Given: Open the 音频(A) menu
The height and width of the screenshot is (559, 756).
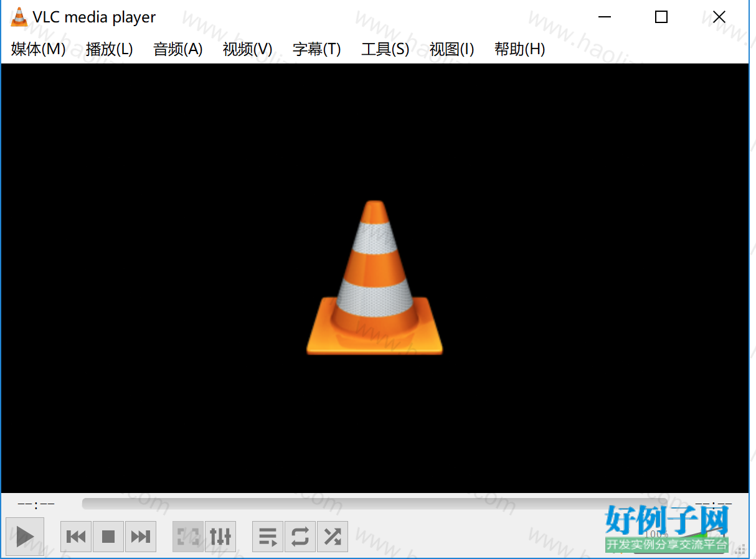Looking at the screenshot, I should (178, 49).
